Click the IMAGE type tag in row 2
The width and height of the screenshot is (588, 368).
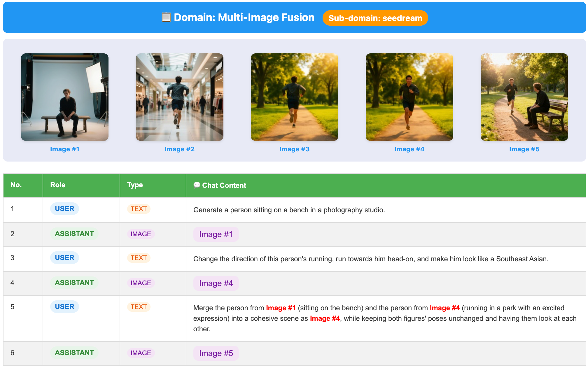tap(141, 234)
